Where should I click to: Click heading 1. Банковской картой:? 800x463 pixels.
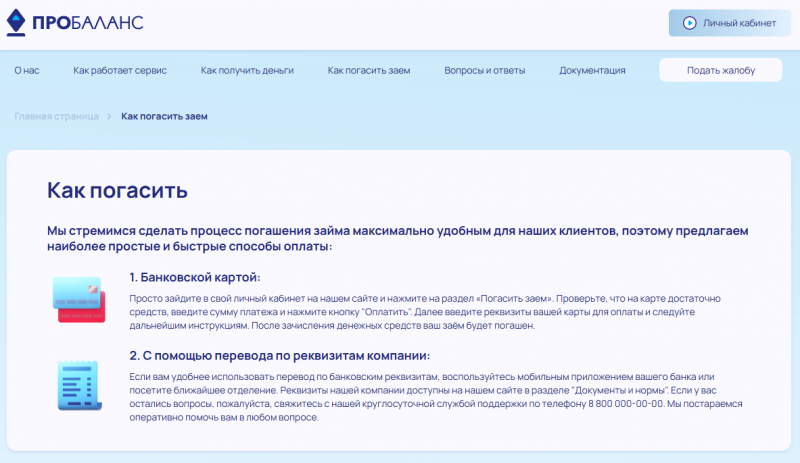point(194,277)
